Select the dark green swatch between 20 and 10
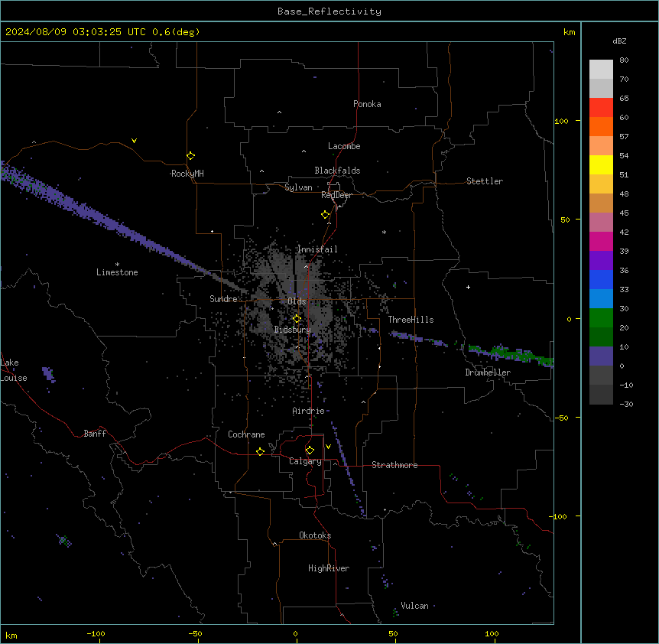The image size is (659, 644). [601, 337]
